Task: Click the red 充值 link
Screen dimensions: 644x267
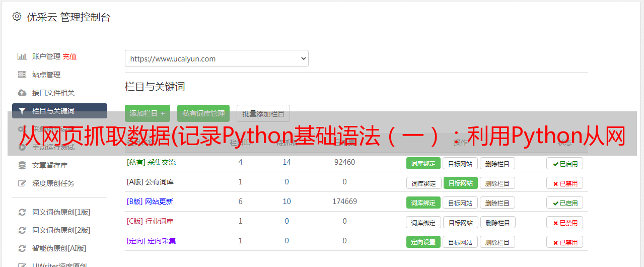Action: click(x=69, y=56)
